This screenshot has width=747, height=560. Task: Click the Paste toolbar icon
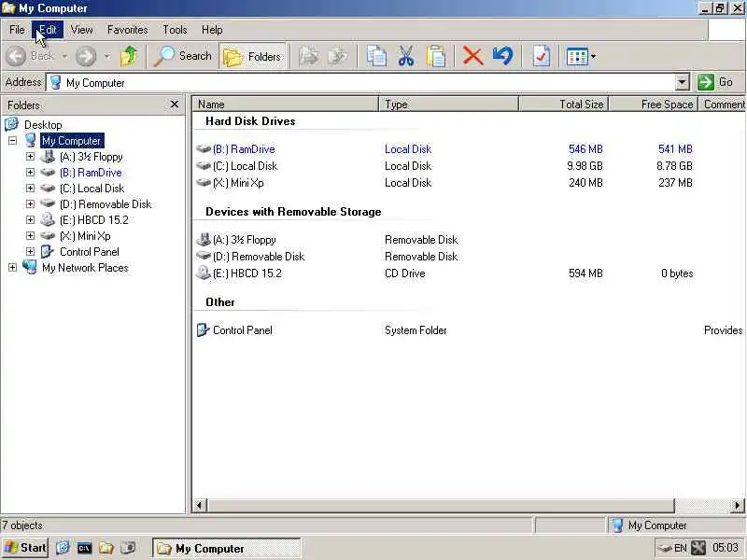tap(436, 56)
